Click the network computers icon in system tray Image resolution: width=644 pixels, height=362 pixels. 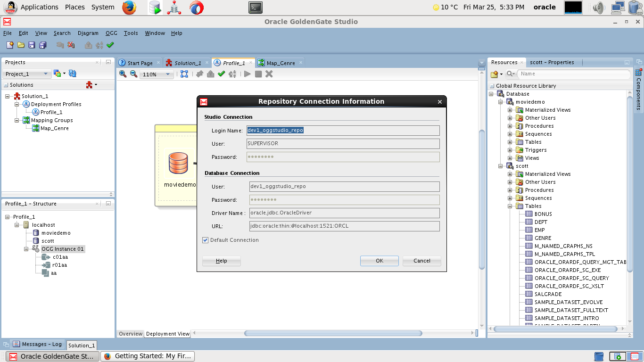[618, 7]
